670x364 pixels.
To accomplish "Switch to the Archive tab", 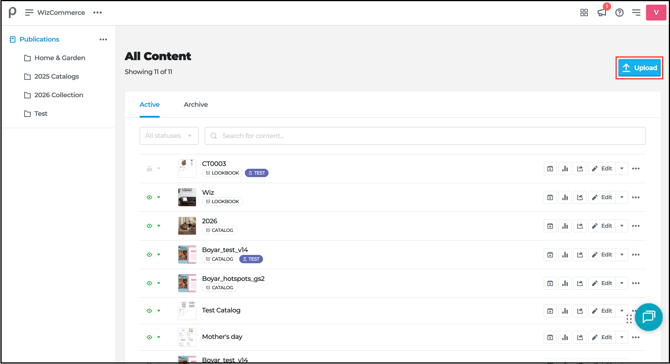I will point(196,105).
